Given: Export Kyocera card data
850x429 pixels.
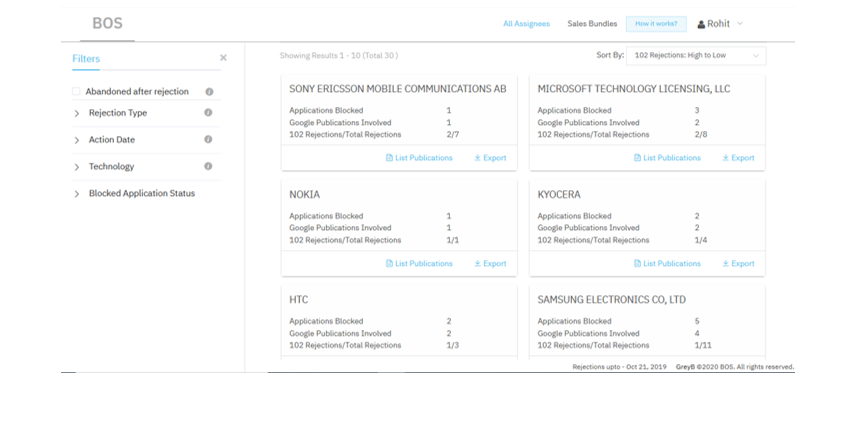Looking at the screenshot, I should point(738,264).
